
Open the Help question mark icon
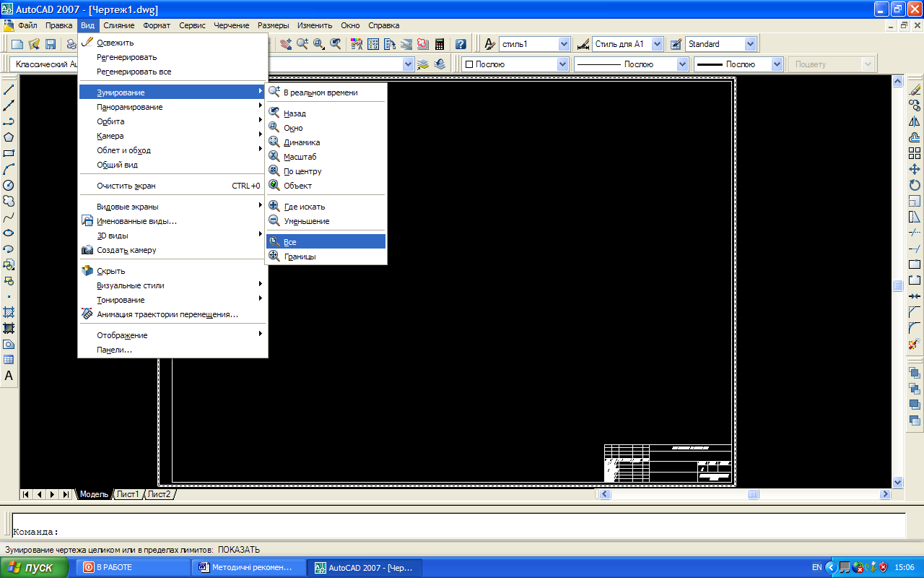pyautogui.click(x=461, y=44)
